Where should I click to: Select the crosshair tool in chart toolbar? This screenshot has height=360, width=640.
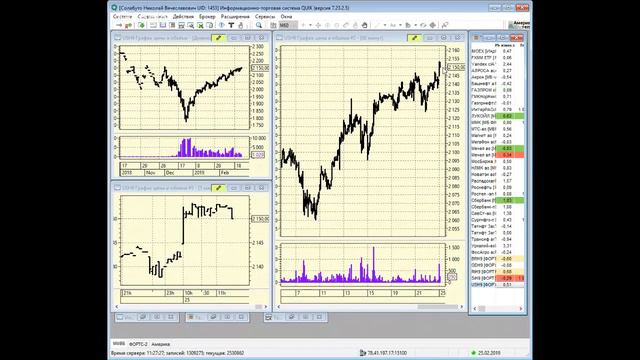click(318, 25)
